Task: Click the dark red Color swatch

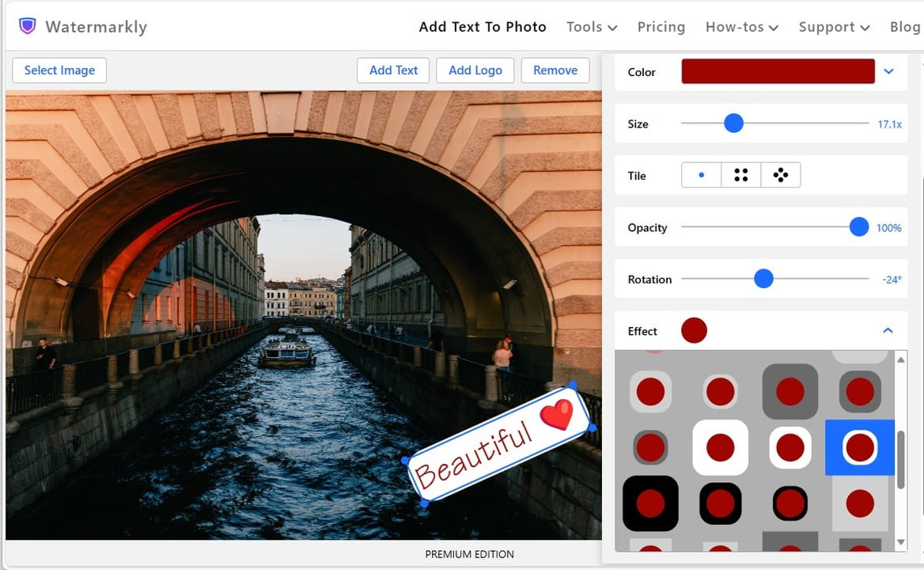Action: [778, 71]
